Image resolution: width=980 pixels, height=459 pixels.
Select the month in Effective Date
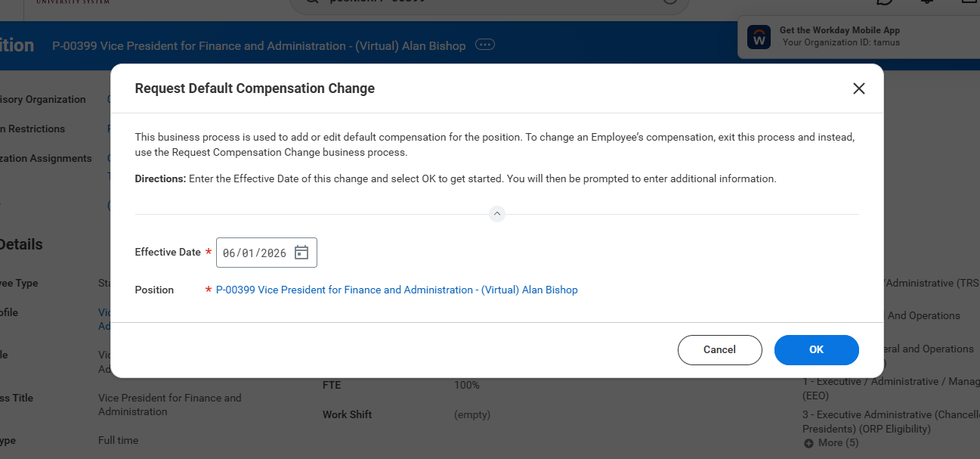pyautogui.click(x=228, y=253)
